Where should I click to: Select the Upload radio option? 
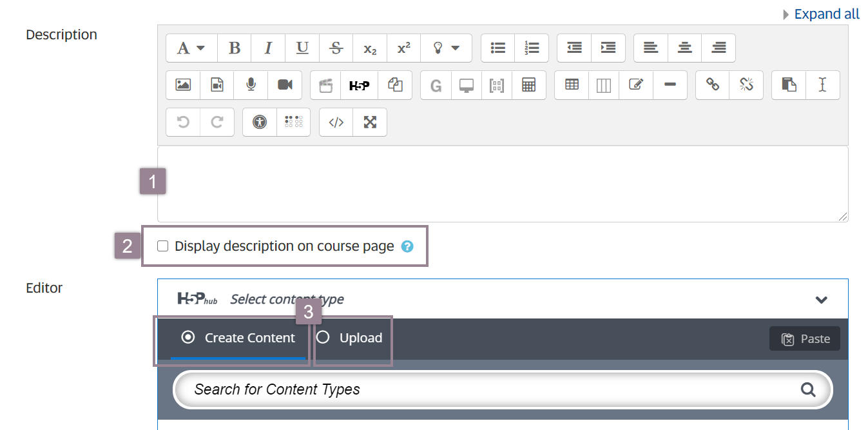tap(323, 337)
